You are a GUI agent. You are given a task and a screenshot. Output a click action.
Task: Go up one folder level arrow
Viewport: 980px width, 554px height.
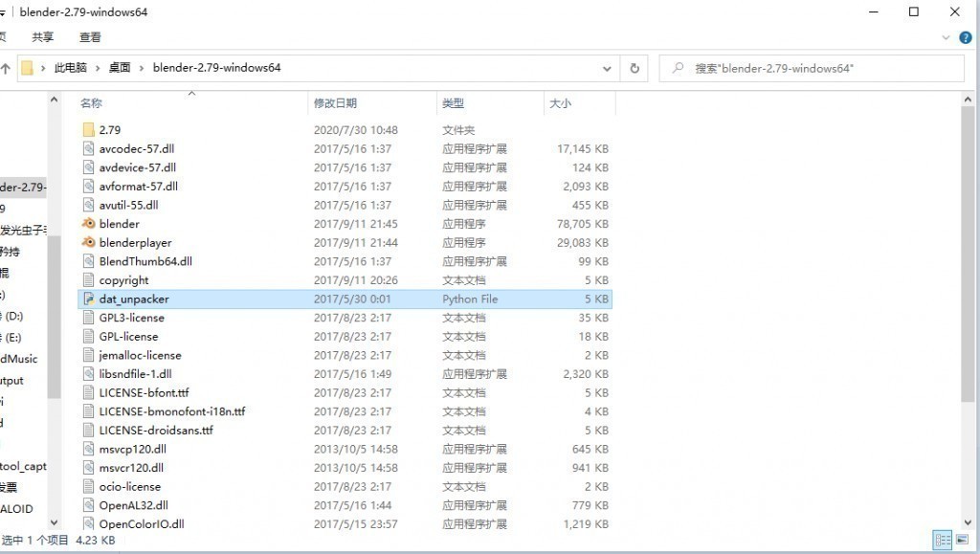pos(6,68)
